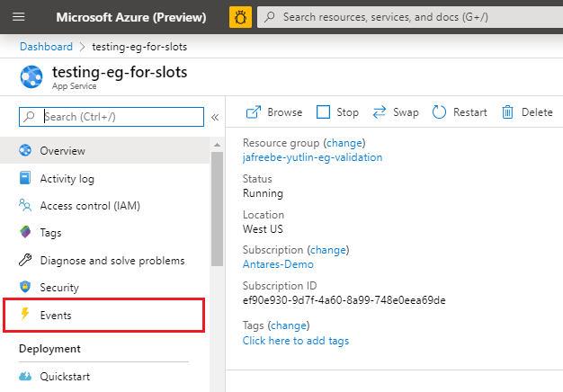The image size is (563, 392).
Task: Click the bug feedback icon
Action: pos(240,17)
